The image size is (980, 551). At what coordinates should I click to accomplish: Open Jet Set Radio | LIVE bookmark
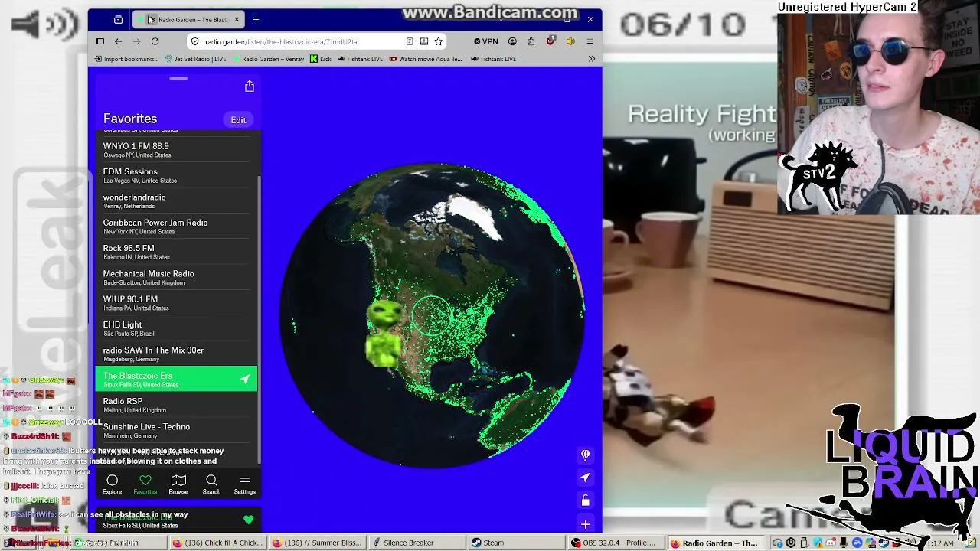(x=195, y=59)
